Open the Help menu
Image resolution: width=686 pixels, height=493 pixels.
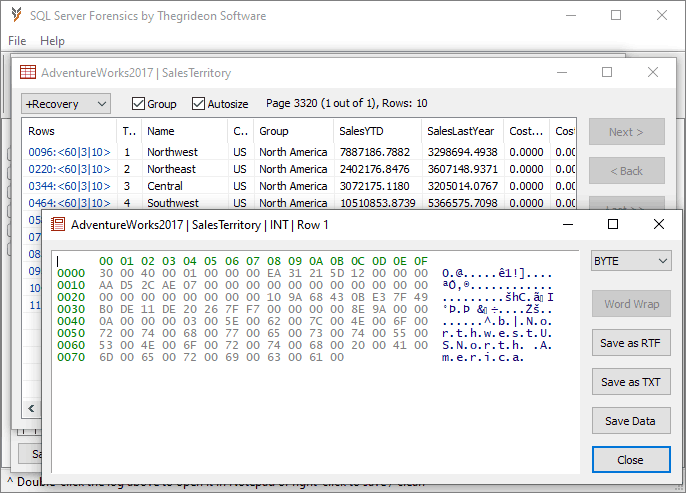[x=52, y=41]
